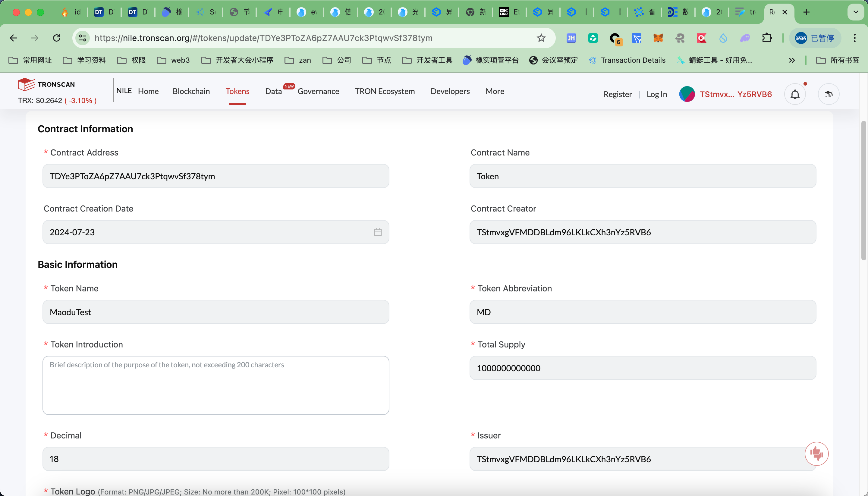
Task: Open the tab search dropdown arrow
Action: pos(855,12)
